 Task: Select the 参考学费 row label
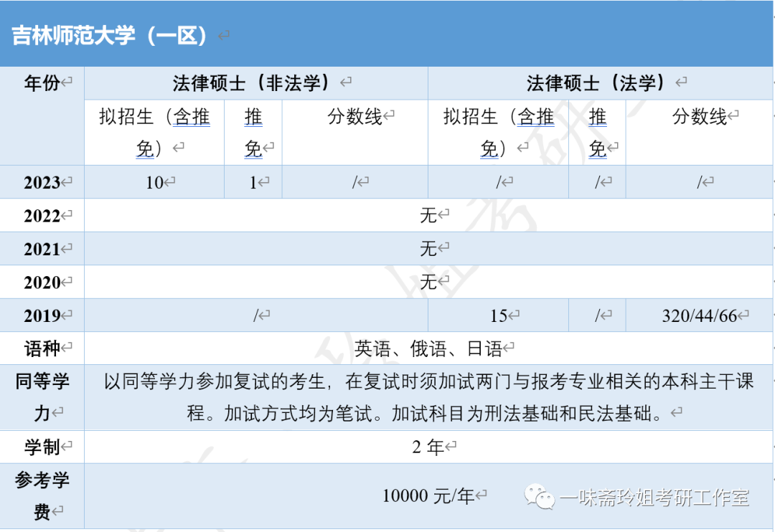click(42, 496)
